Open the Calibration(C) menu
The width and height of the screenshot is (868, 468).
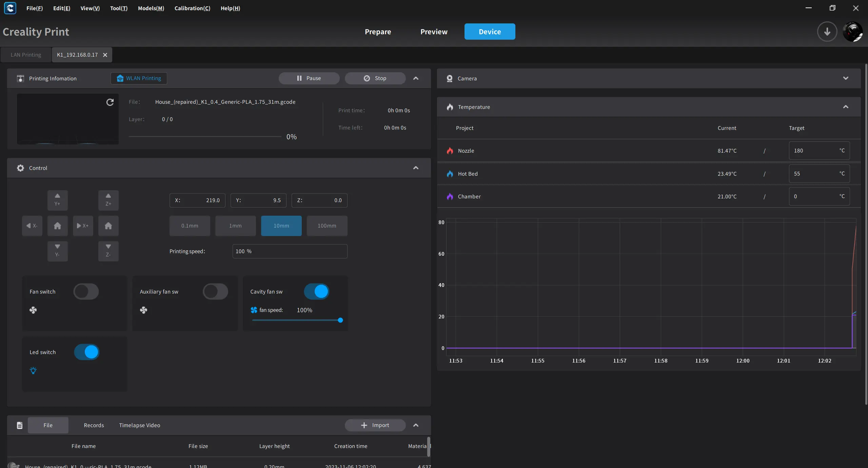tap(192, 8)
